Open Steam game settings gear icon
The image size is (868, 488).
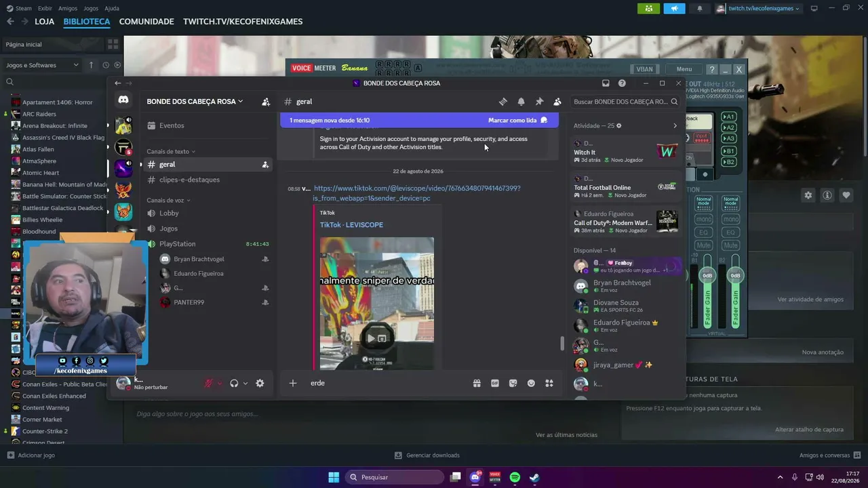pos(808,195)
